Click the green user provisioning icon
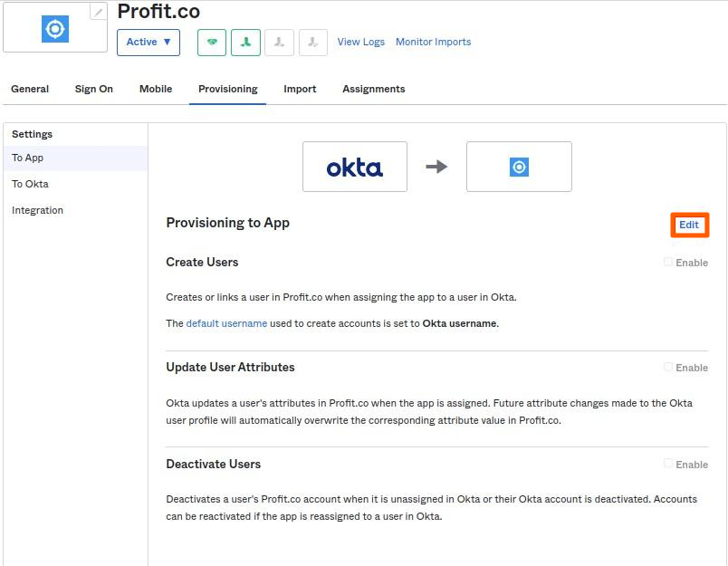 click(x=245, y=43)
